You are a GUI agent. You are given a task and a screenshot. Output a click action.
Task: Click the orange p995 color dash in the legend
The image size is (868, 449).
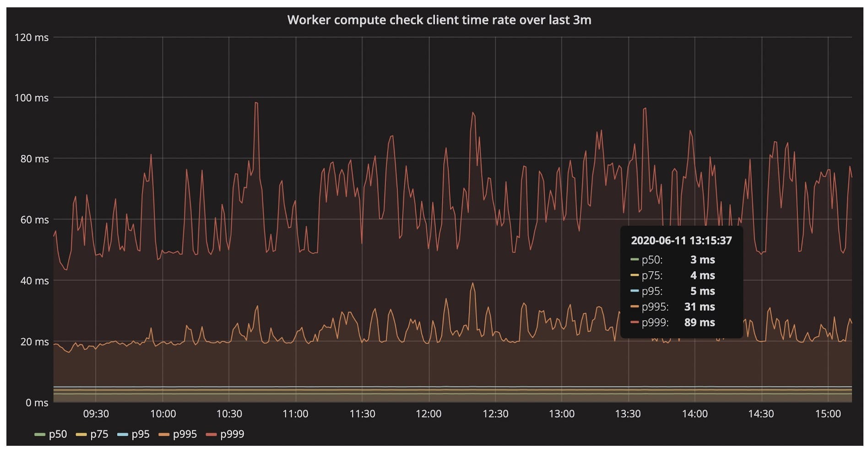pos(164,435)
